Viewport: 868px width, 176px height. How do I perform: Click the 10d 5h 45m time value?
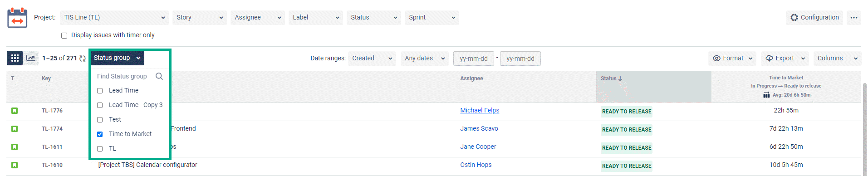[x=786, y=165]
